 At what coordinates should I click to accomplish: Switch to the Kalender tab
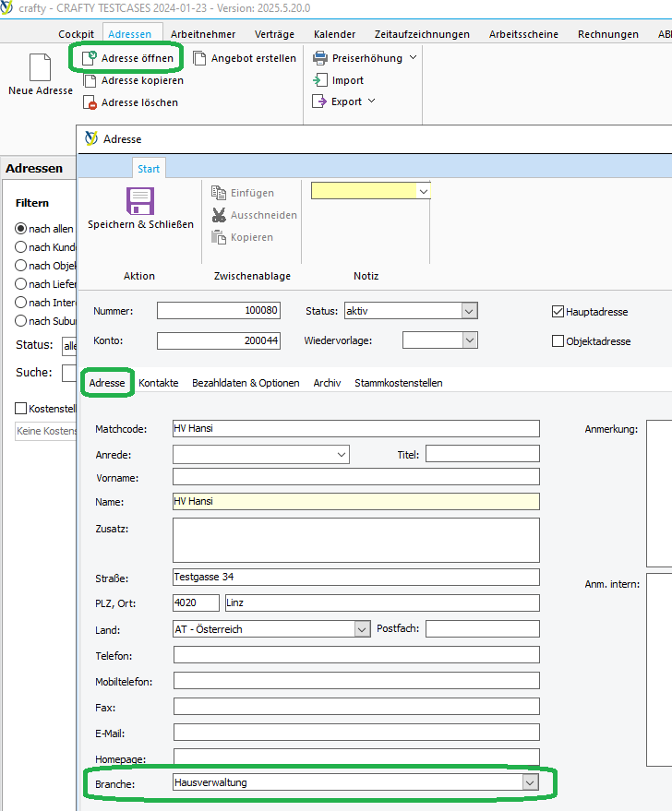pos(334,34)
